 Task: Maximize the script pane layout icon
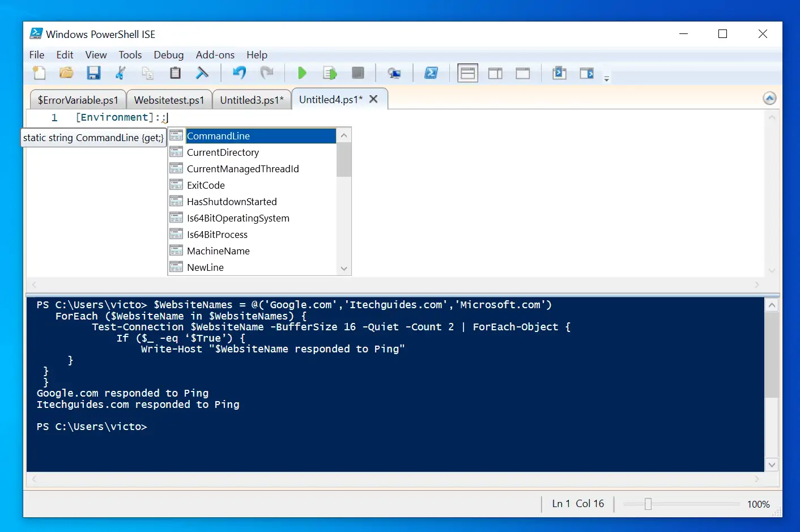pos(522,73)
